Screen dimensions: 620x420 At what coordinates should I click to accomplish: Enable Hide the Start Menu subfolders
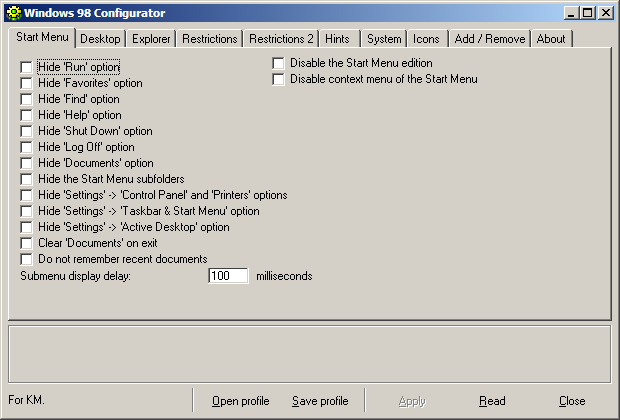(x=26, y=179)
